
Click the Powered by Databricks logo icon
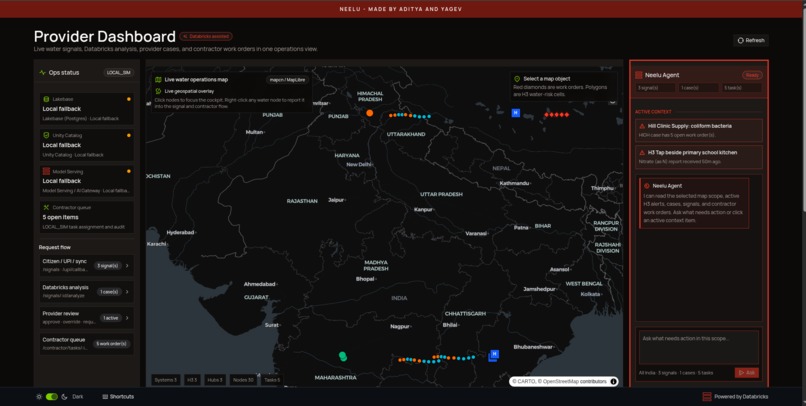(x=707, y=397)
